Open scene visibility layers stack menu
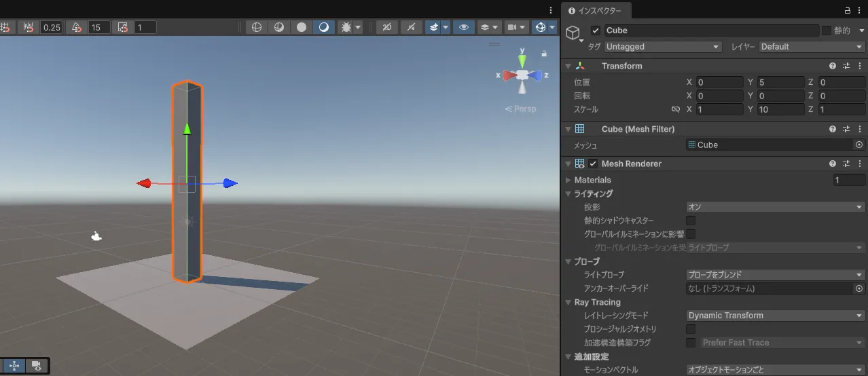The width and height of the screenshot is (868, 376). tap(488, 27)
